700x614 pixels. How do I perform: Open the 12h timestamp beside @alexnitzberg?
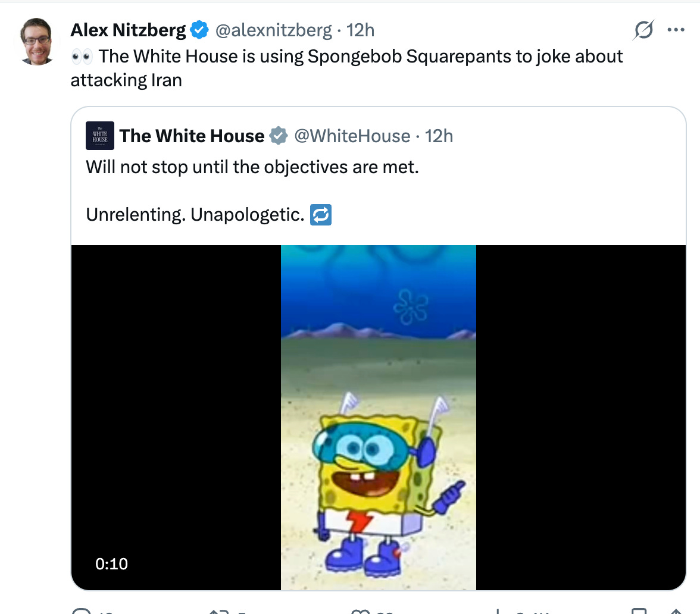tap(360, 30)
